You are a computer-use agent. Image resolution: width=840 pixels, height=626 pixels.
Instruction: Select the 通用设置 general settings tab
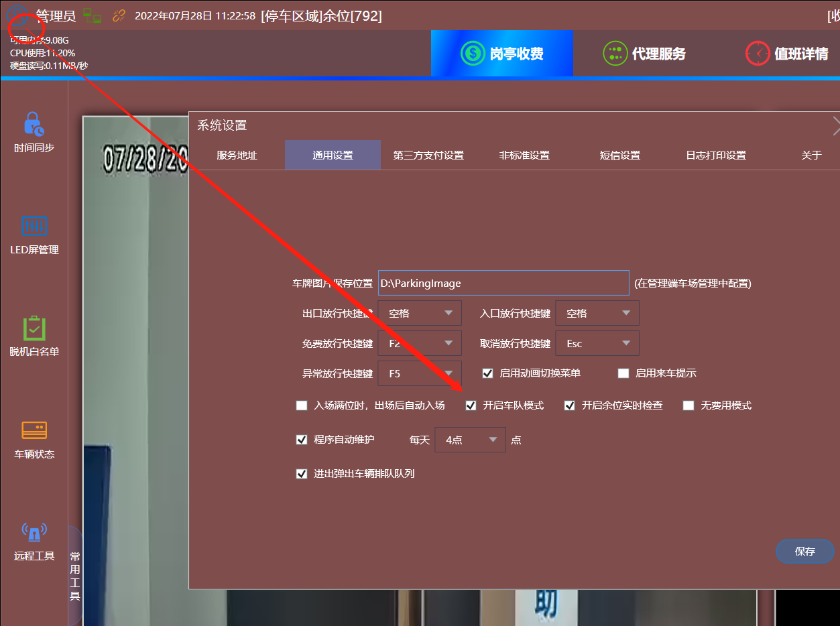click(333, 155)
